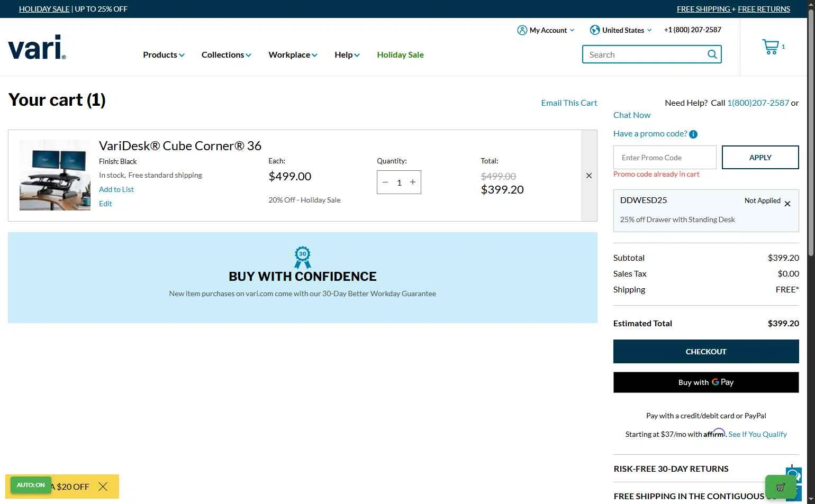Remove DDWESD25 promo code
Viewport: 815px width, 504px height.
787,204
